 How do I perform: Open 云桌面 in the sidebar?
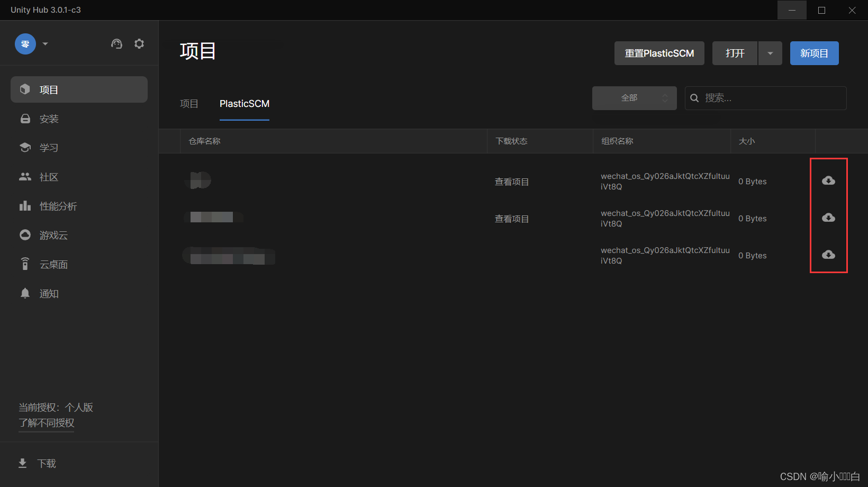click(79, 264)
